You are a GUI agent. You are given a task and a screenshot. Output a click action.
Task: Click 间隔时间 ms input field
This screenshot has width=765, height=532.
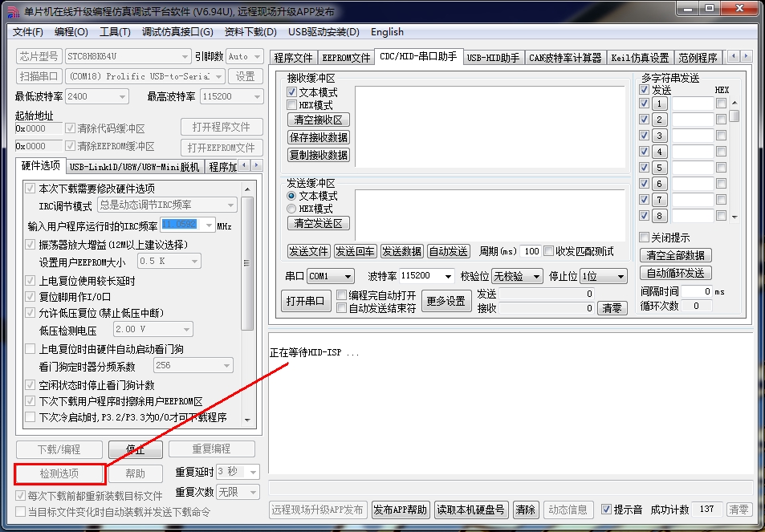[696, 291]
